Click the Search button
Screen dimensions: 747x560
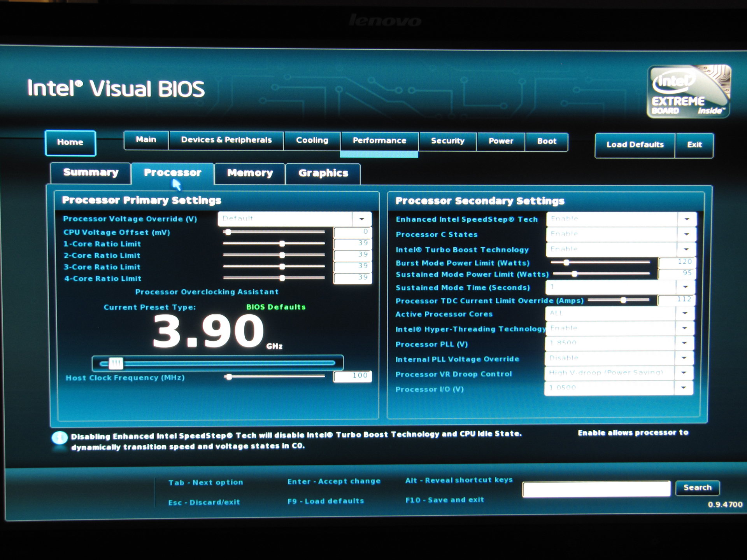point(697,488)
